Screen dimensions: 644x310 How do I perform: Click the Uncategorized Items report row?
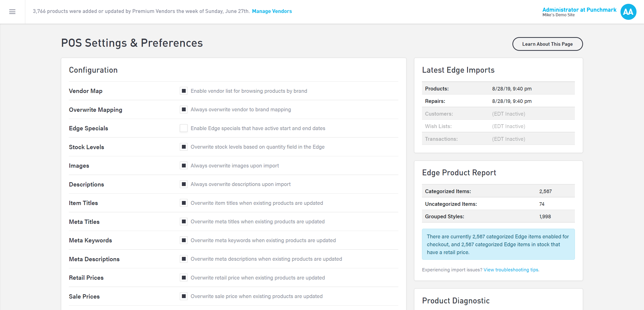pyautogui.click(x=498, y=204)
